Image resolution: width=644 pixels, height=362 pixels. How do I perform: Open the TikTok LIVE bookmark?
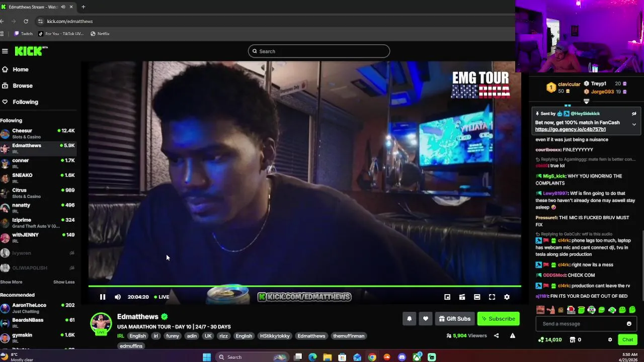61,34
